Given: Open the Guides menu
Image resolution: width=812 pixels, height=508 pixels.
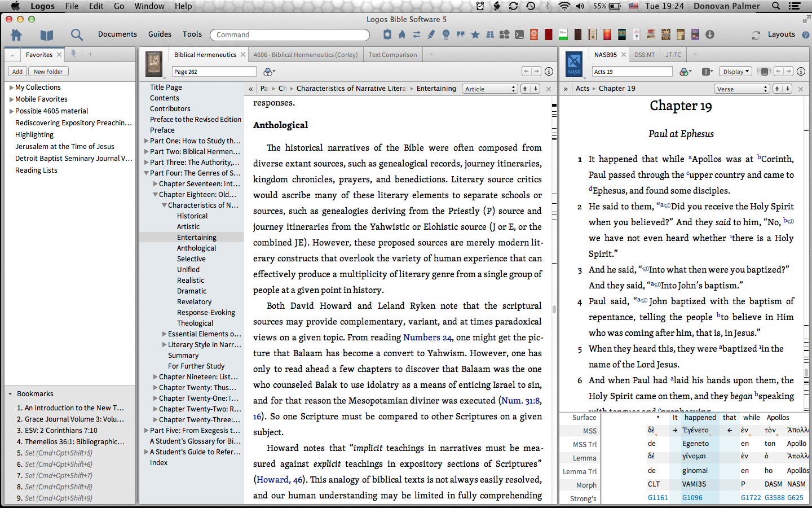Looking at the screenshot, I should [x=160, y=34].
